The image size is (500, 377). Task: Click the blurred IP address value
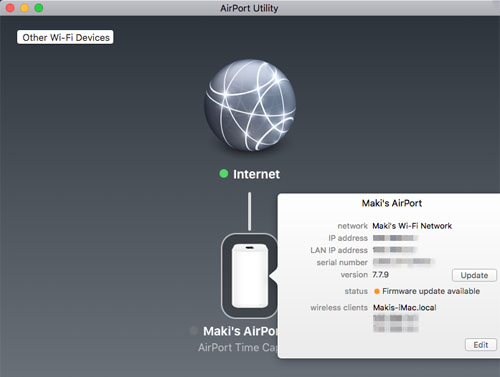(x=395, y=238)
